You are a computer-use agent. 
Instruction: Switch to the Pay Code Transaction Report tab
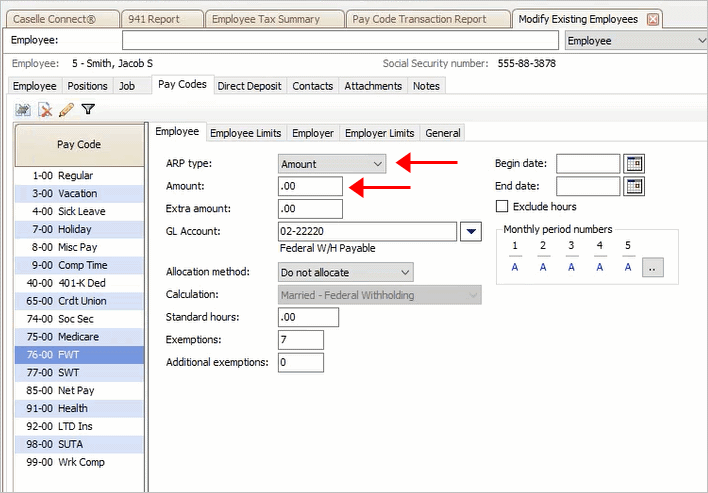tap(428, 19)
